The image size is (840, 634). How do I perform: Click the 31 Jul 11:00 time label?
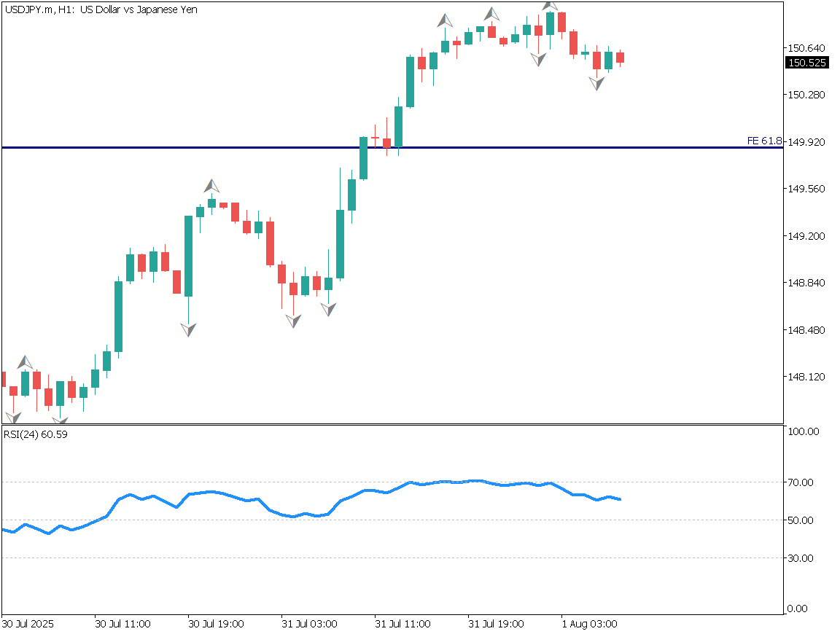402,625
